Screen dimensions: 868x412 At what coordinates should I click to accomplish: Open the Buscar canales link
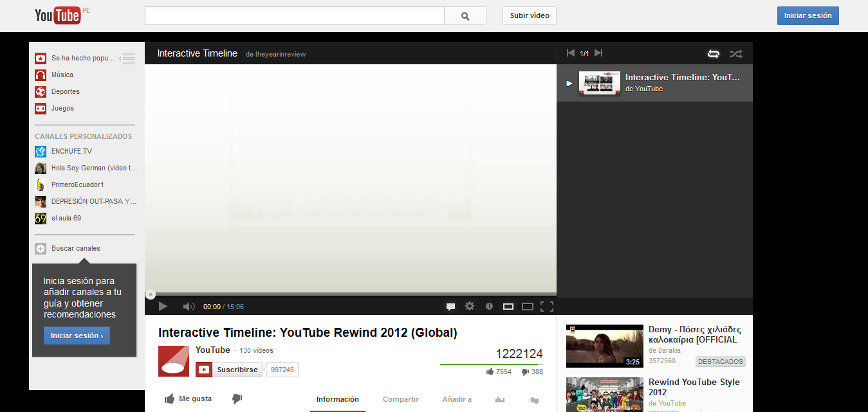click(x=76, y=248)
